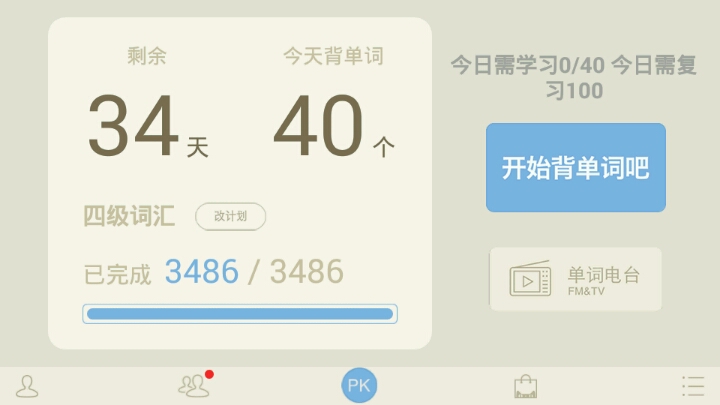Tap the completed count 3486 in blue

[202, 271]
